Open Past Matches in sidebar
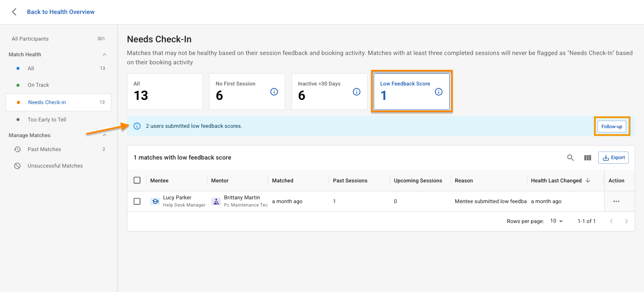This screenshot has width=644, height=292. [x=44, y=149]
